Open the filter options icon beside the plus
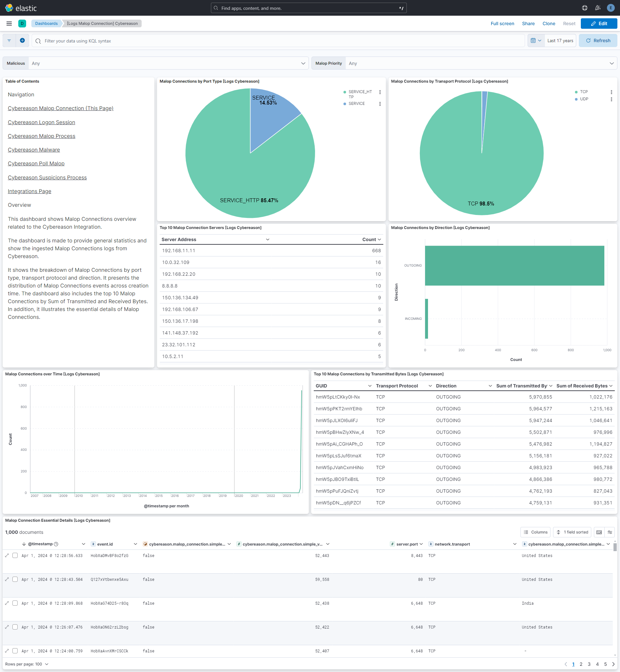The width and height of the screenshot is (620, 672). [9, 40]
